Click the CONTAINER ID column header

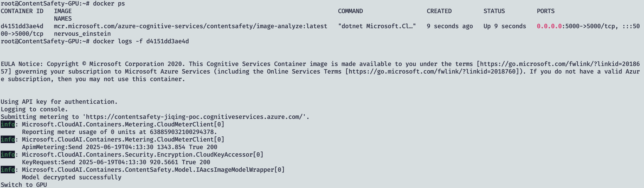(x=22, y=11)
